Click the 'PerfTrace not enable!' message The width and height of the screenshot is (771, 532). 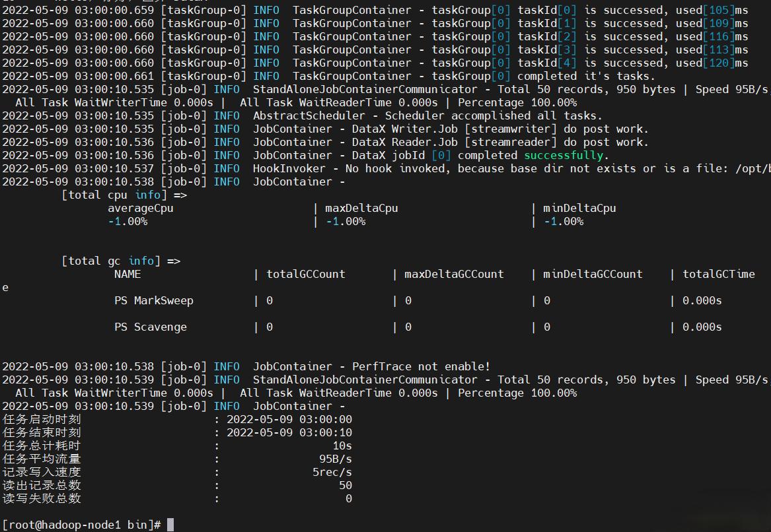[x=420, y=366]
